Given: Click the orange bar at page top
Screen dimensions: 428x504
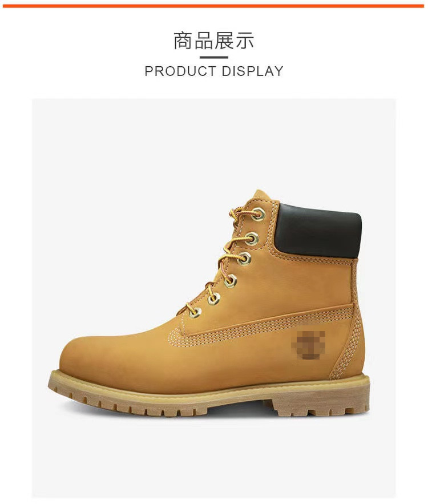Looking at the screenshot, I should point(213,6).
